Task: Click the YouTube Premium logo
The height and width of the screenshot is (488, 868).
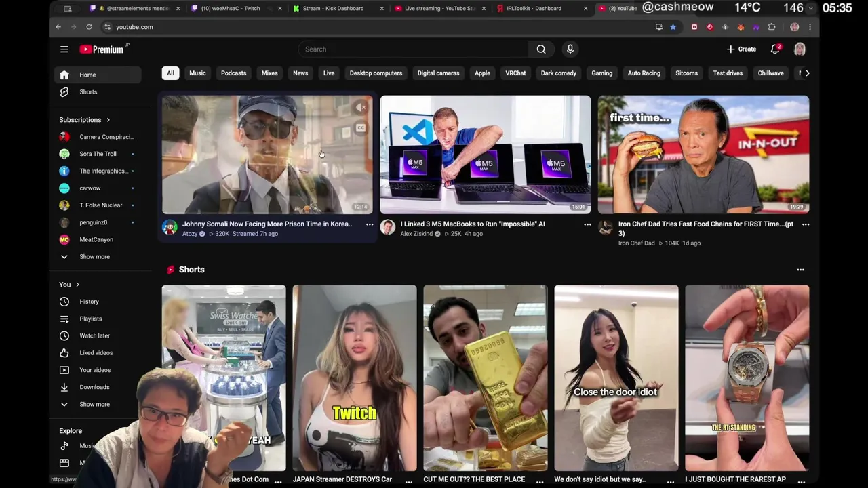Action: pos(104,49)
